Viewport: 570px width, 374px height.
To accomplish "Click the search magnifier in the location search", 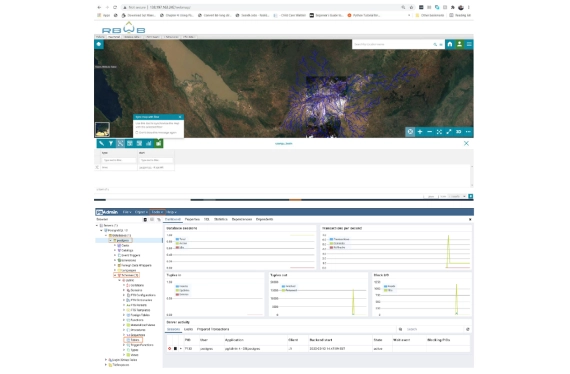I will [x=435, y=44].
